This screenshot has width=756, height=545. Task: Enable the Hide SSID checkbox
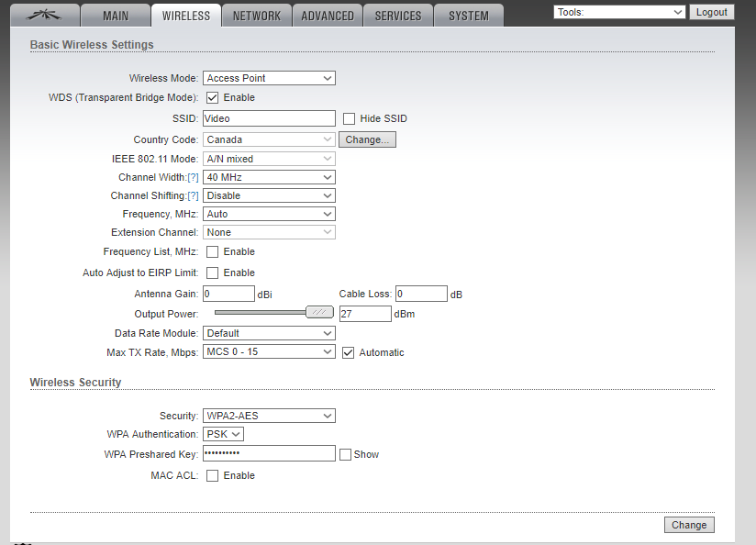[349, 118]
